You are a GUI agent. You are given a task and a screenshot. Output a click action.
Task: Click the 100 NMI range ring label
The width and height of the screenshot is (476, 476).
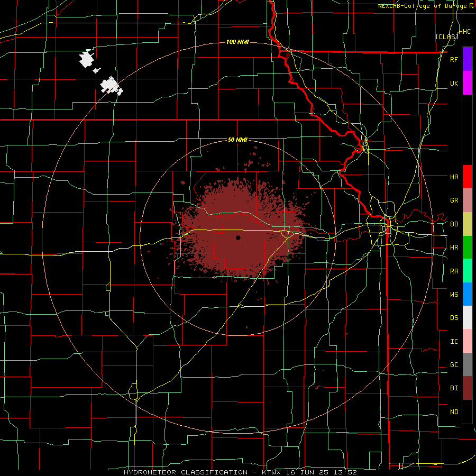(237, 42)
